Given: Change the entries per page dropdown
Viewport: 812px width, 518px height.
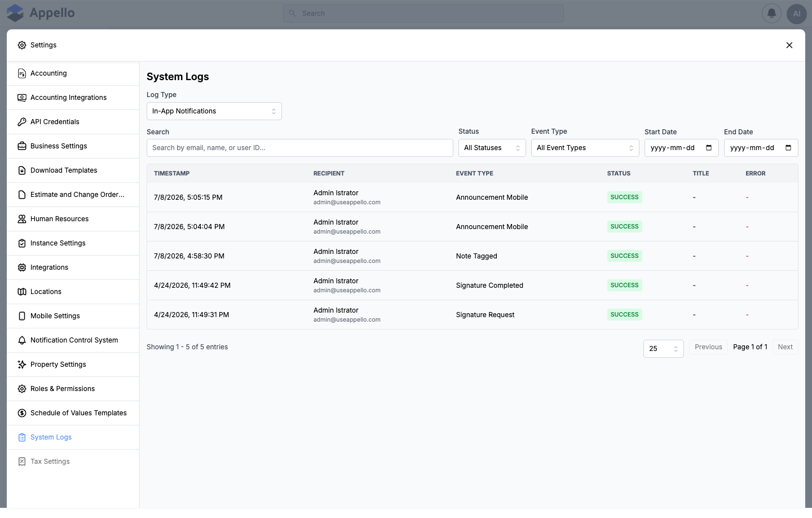Looking at the screenshot, I should click(x=664, y=349).
